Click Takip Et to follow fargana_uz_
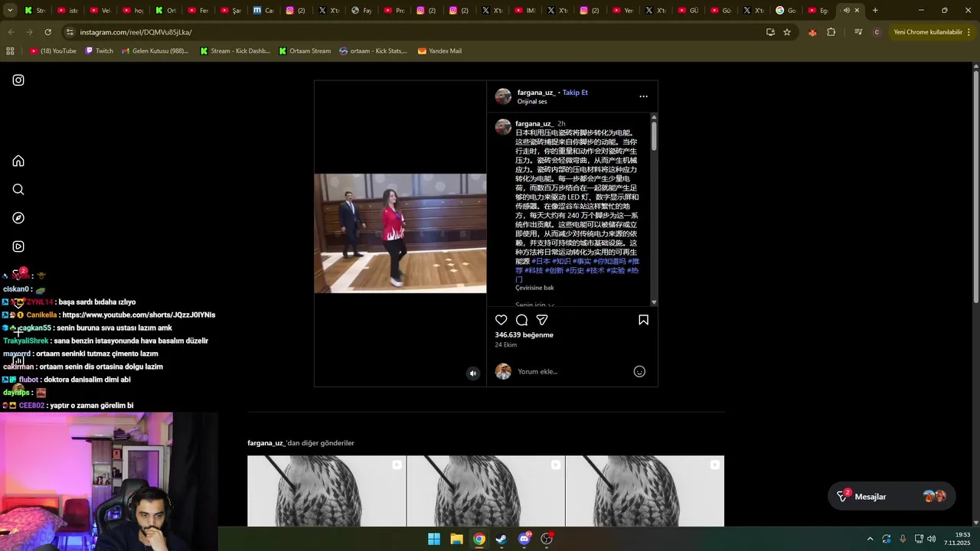The width and height of the screenshot is (980, 551). click(575, 93)
